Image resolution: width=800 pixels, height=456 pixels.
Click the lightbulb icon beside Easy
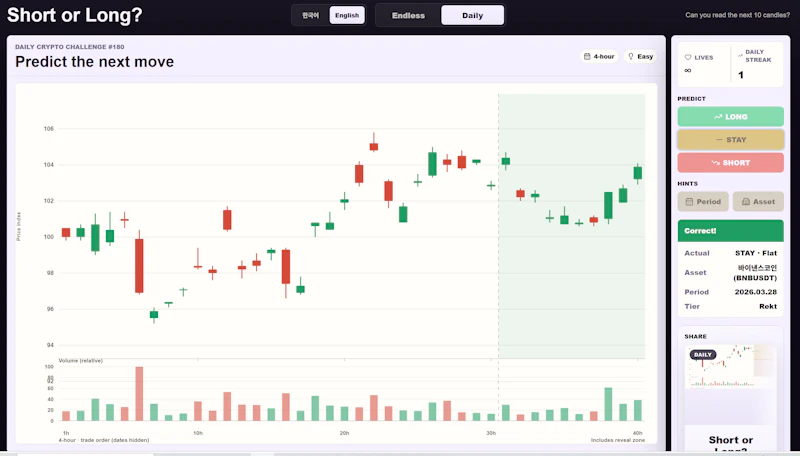point(631,57)
